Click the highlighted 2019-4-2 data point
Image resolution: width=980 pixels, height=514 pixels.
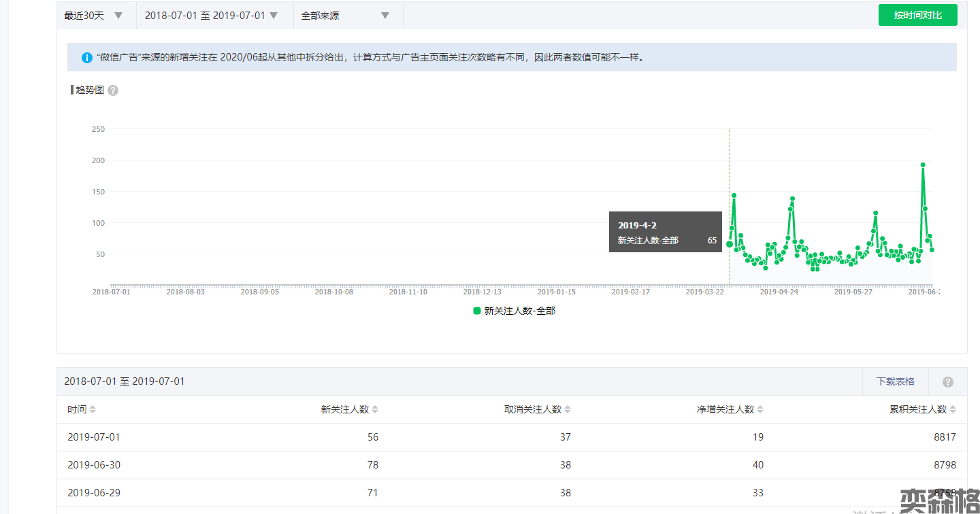[730, 244]
